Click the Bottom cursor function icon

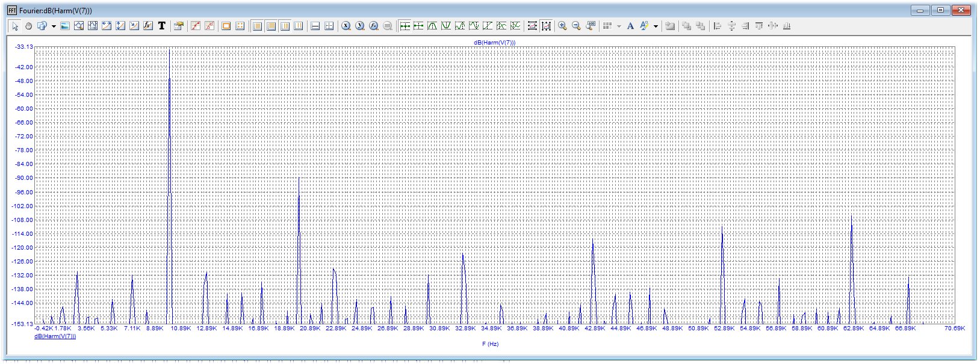[515, 26]
